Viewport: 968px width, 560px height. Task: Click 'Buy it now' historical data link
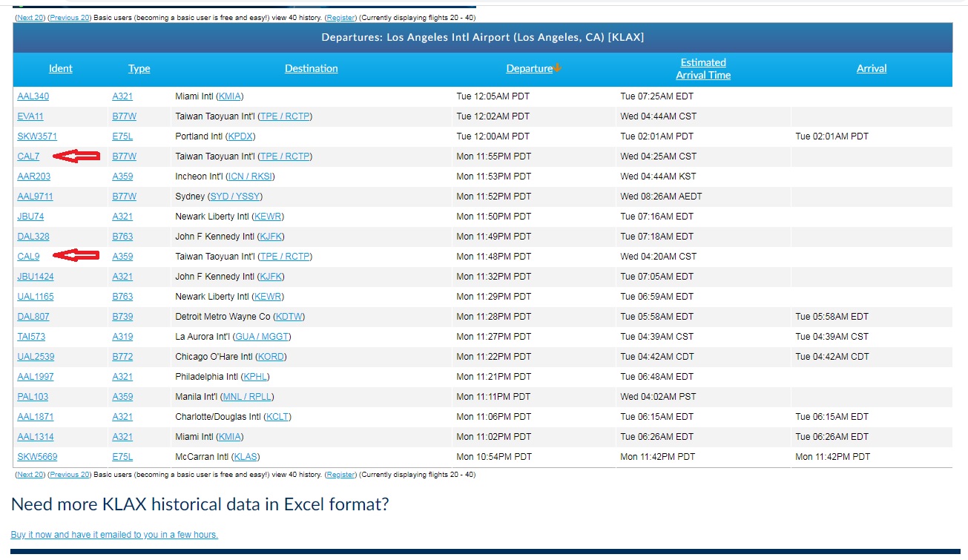[114, 535]
